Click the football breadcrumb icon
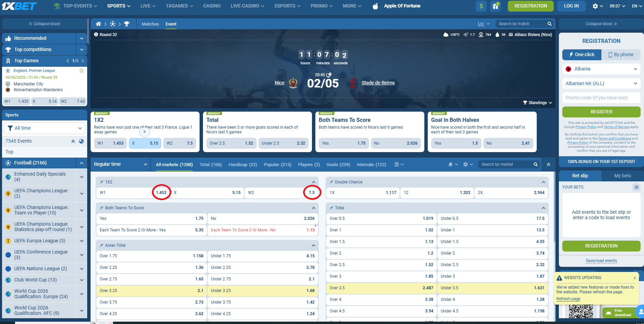Viewport: 644px width, 324px height. point(113,24)
